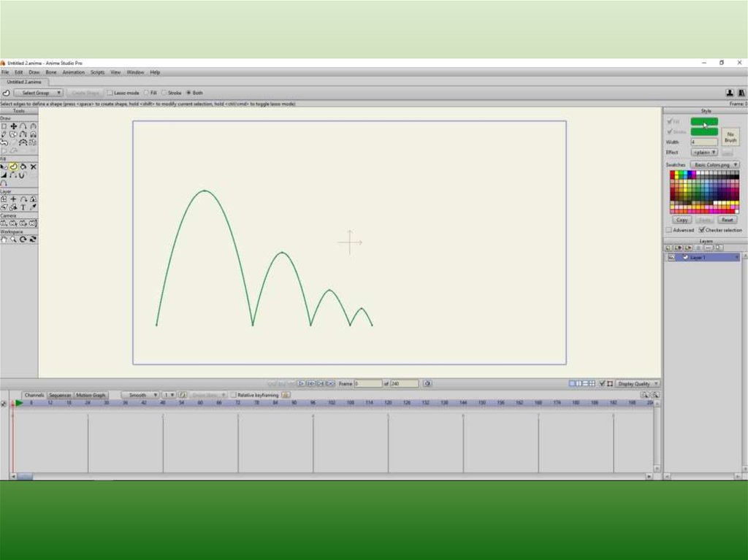748x560 pixels.
Task: Switch to the Motion Graph tab
Action: tap(91, 395)
